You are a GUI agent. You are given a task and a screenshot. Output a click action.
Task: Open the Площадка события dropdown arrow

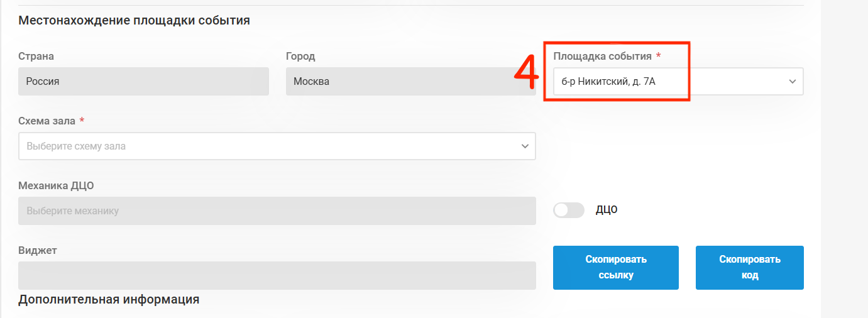792,82
